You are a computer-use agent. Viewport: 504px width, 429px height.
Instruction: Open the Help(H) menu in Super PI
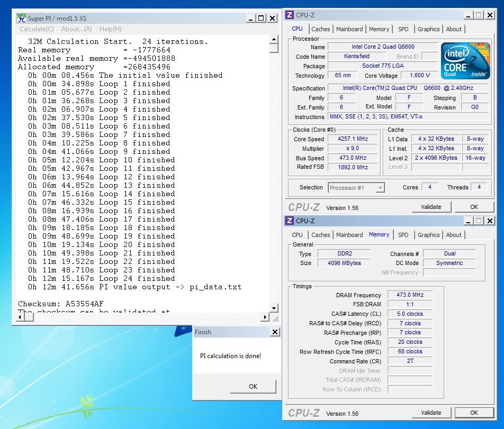(110, 29)
